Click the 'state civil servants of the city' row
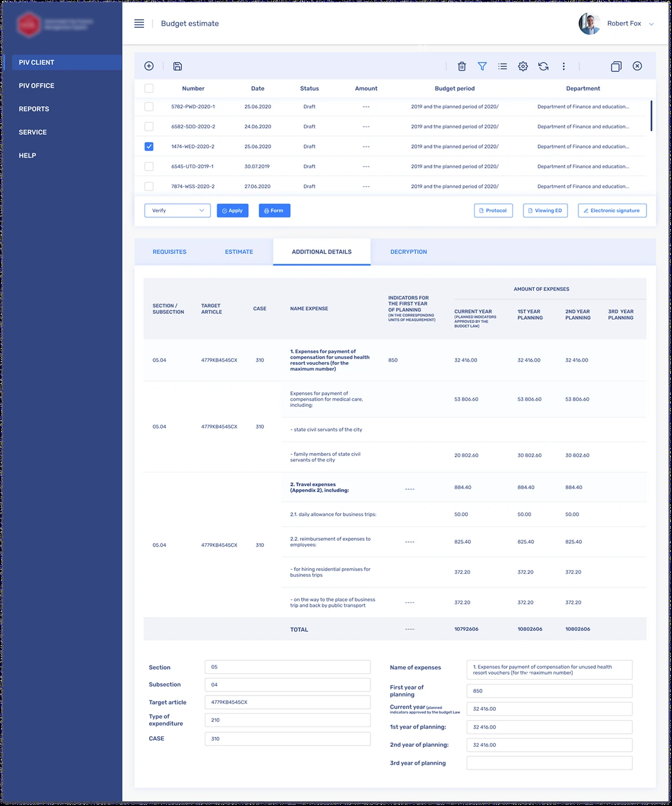 (326, 430)
